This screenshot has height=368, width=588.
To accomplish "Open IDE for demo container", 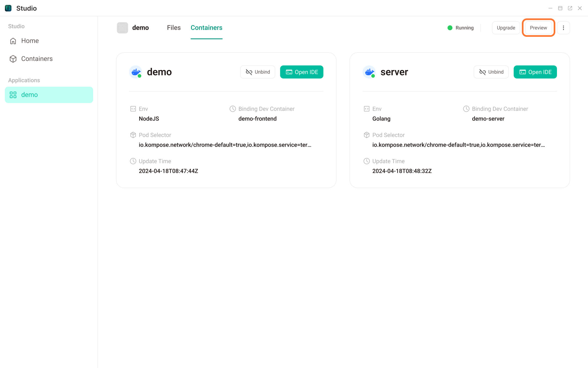I will click(302, 72).
